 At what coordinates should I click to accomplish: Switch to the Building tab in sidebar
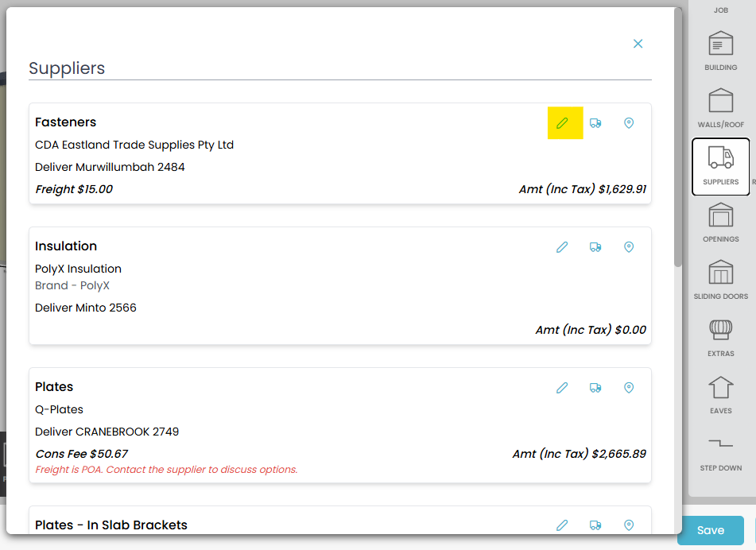tap(720, 51)
